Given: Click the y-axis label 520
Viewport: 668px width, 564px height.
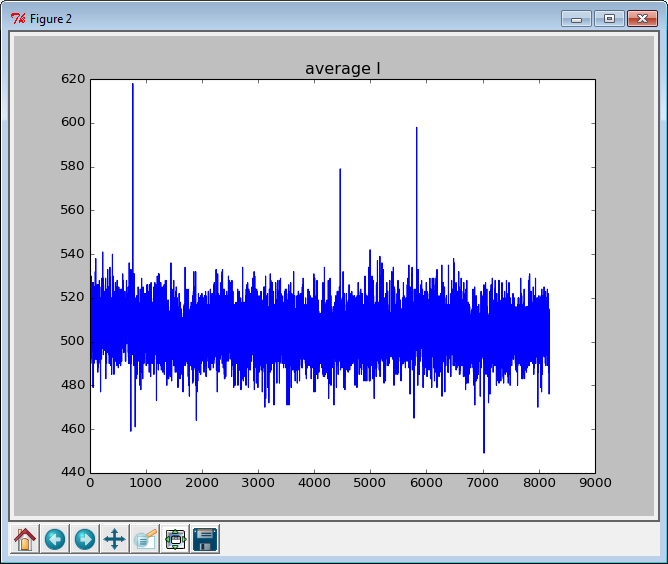Looking at the screenshot, I should point(73,297).
